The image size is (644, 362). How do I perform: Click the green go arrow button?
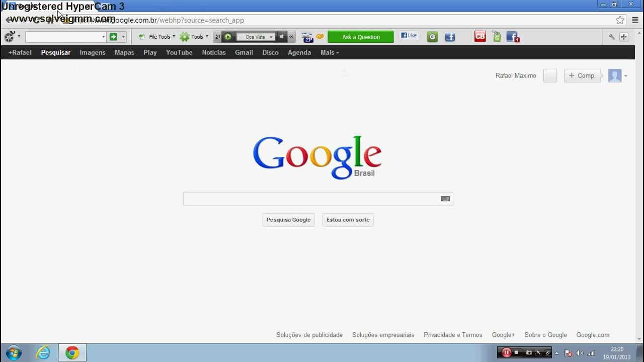[113, 37]
